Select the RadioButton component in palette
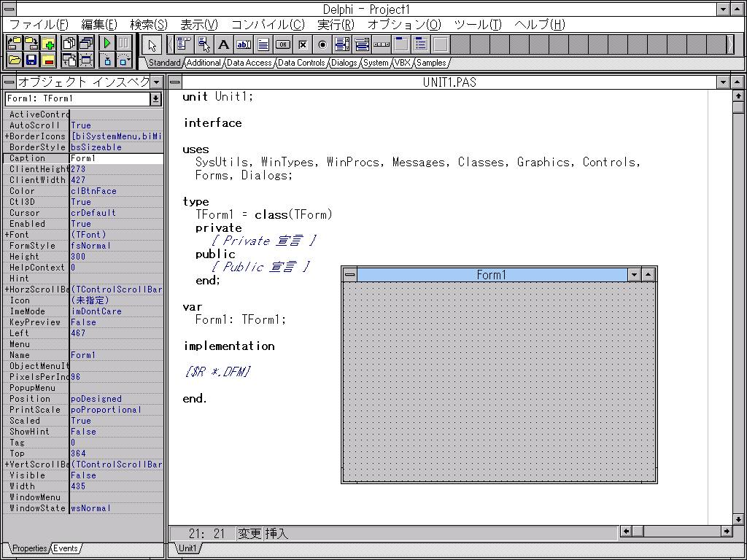Viewport: 747px width, 560px height. coord(322,44)
